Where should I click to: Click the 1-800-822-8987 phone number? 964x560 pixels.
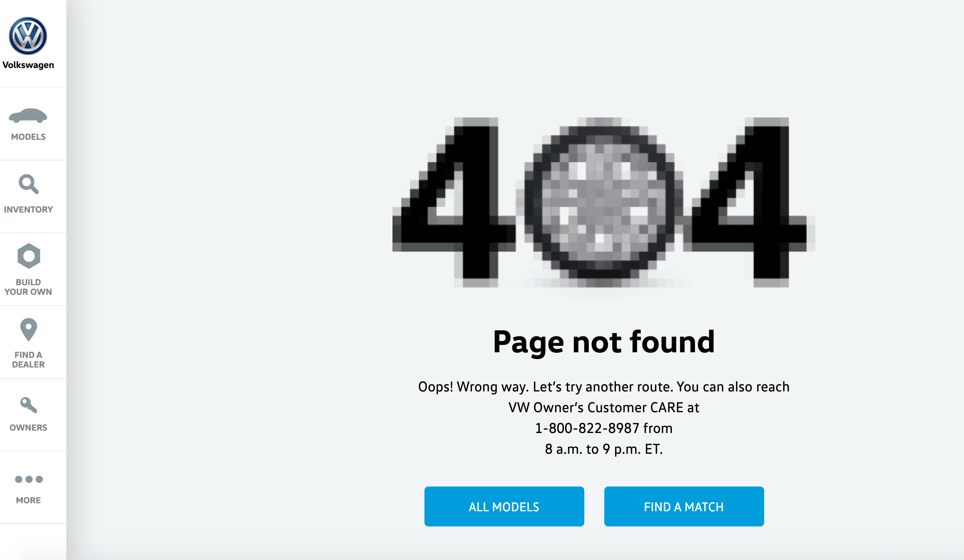coord(587,428)
